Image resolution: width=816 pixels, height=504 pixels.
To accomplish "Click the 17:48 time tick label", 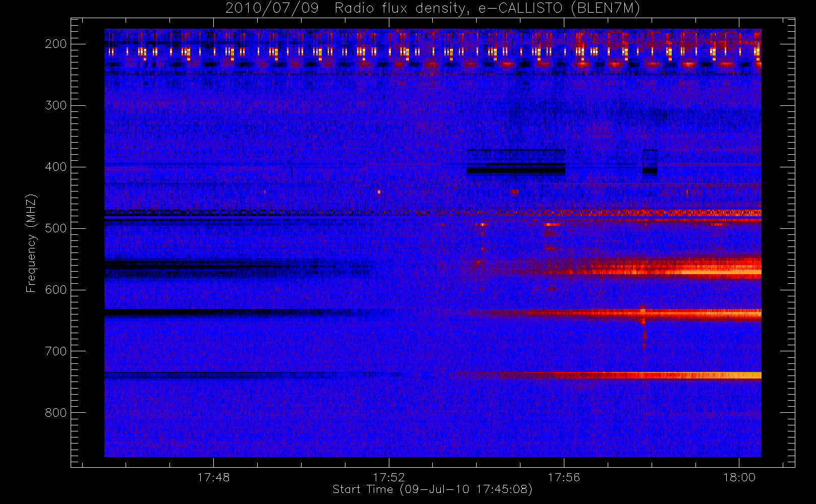I will pos(213,477).
